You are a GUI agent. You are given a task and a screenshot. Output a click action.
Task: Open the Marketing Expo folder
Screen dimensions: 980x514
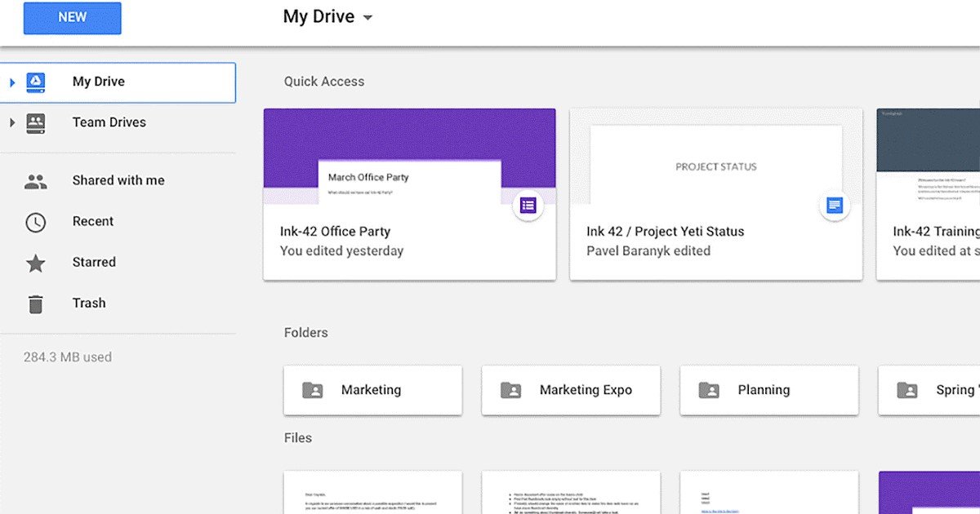point(572,390)
